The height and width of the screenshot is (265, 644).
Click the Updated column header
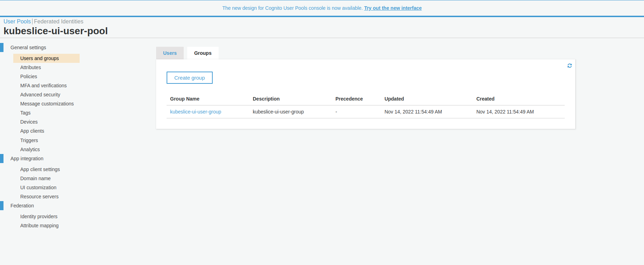coord(394,99)
